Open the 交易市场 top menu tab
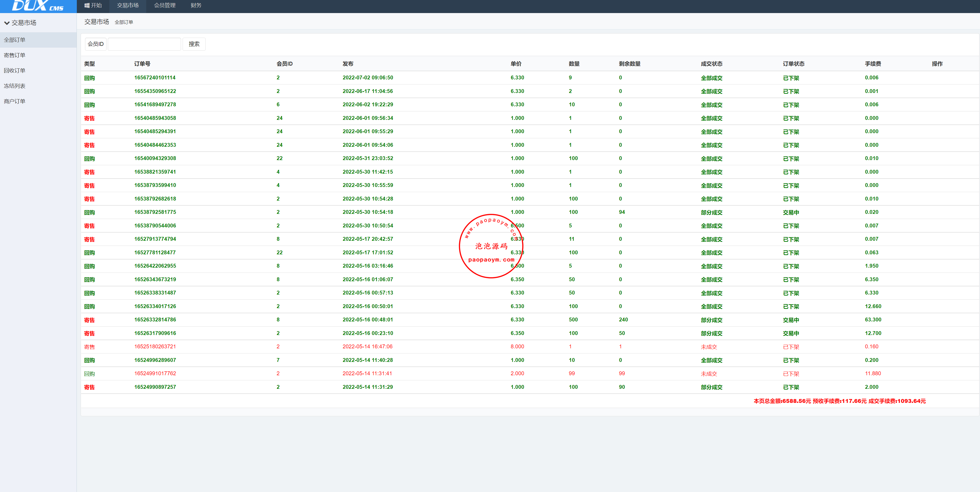This screenshot has height=492, width=980. point(128,5)
